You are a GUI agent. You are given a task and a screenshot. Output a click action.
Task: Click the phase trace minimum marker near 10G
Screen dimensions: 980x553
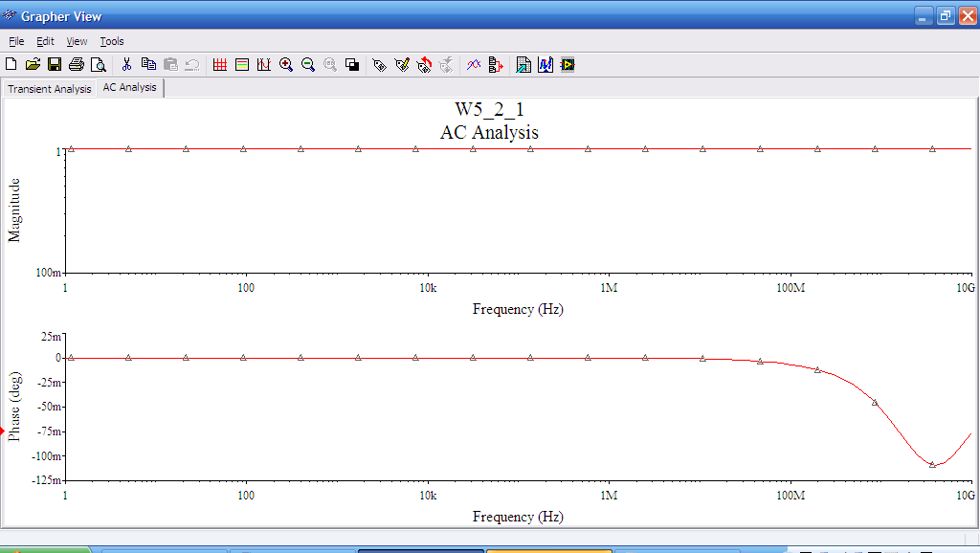(932, 464)
